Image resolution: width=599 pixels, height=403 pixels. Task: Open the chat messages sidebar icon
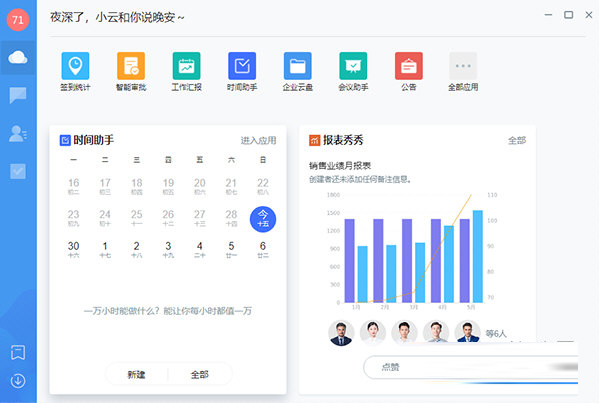[18, 95]
